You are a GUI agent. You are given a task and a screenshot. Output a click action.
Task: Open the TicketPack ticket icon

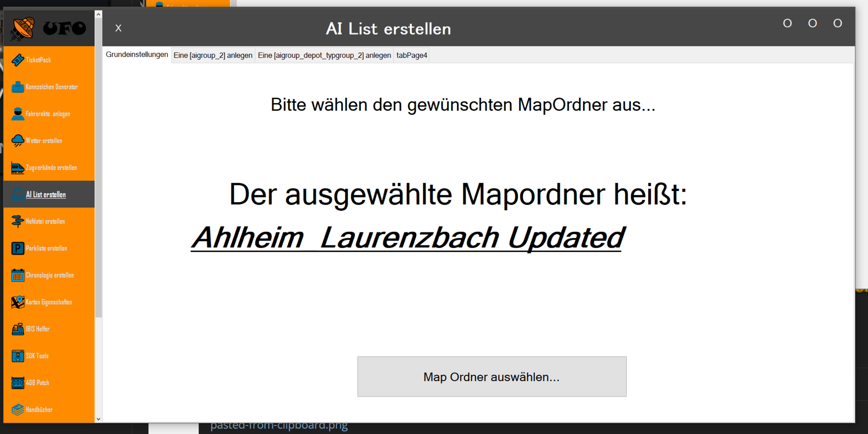(x=18, y=60)
